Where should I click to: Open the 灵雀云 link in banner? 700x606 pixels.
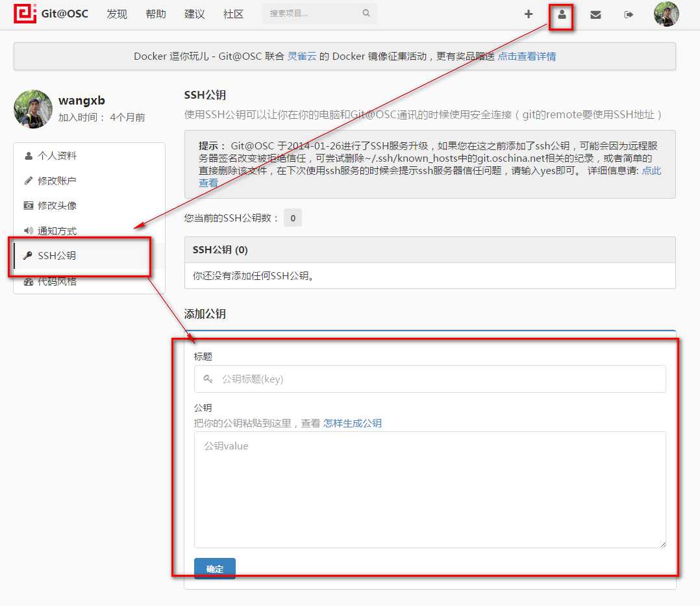(x=302, y=57)
